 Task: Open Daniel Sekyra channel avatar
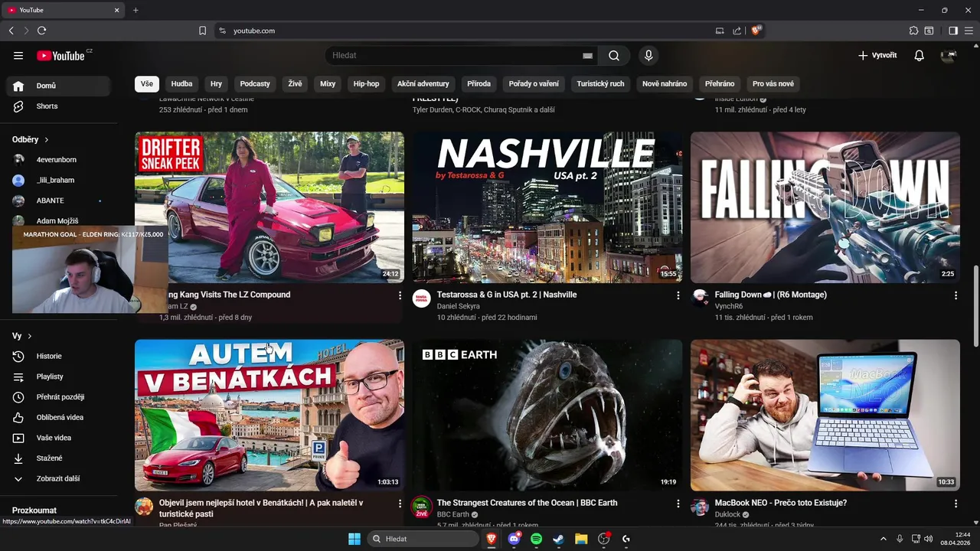point(422,298)
